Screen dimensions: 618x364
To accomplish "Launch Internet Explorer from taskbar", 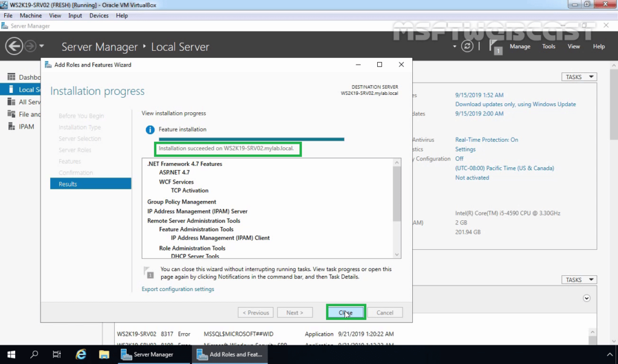I will (81, 354).
